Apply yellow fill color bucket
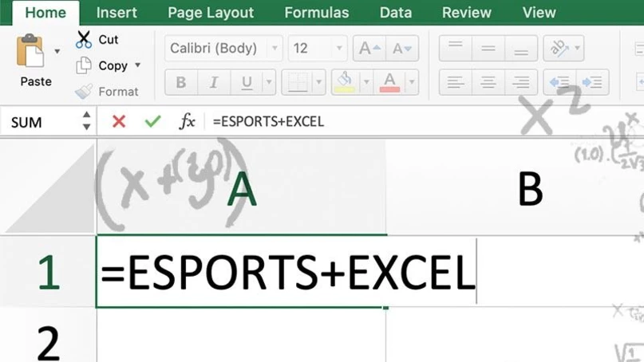Screen dimensions: 644x362 pyautogui.click(x=346, y=82)
